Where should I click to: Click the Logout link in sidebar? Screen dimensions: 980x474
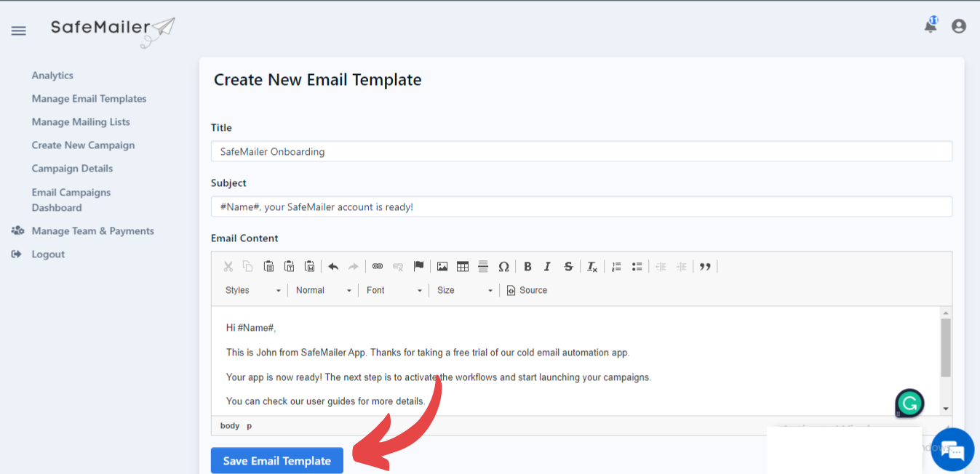48,254
